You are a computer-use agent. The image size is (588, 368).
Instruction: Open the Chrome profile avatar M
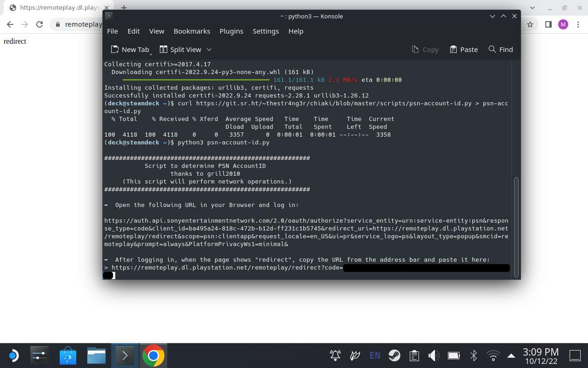pos(563,24)
